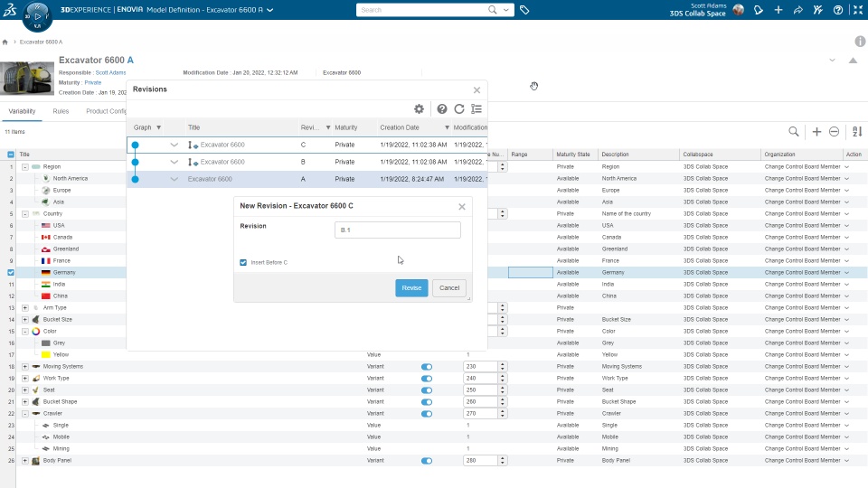868x488 pixels.
Task: Click the Private maturity link
Action: (93, 82)
